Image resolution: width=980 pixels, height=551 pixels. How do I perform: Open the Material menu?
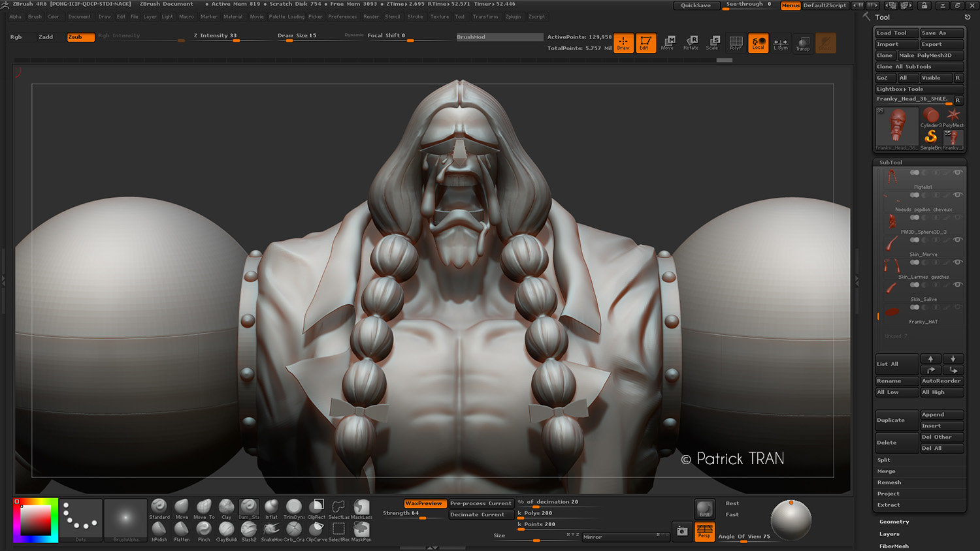pyautogui.click(x=233, y=17)
